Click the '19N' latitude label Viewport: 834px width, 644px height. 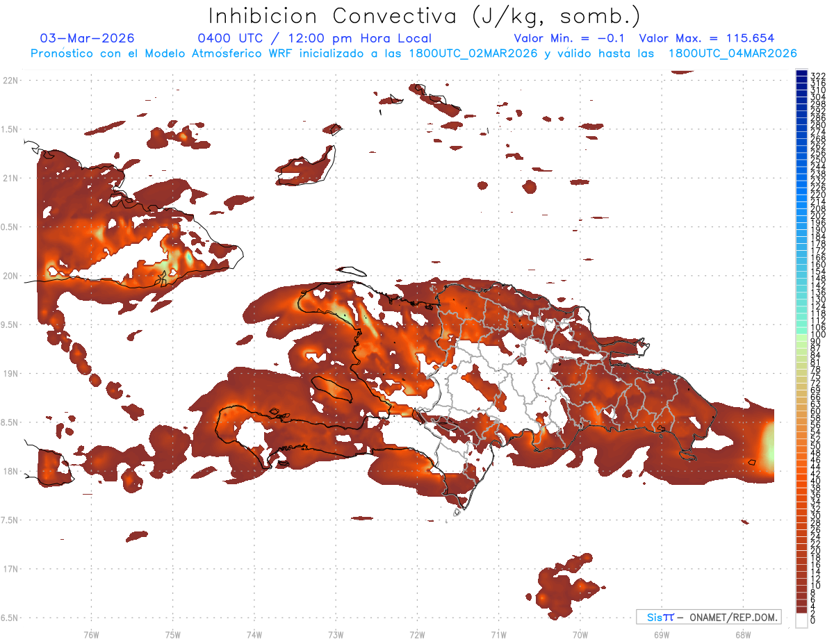[x=10, y=373]
